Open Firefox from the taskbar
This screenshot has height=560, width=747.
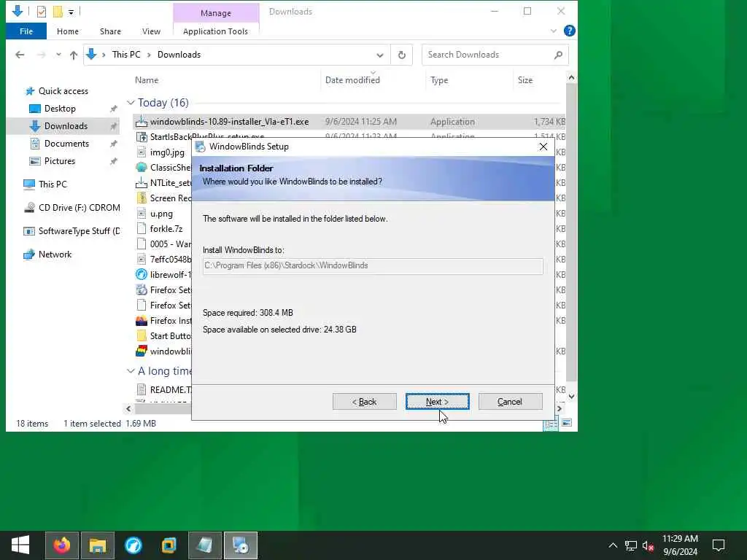[x=62, y=545]
